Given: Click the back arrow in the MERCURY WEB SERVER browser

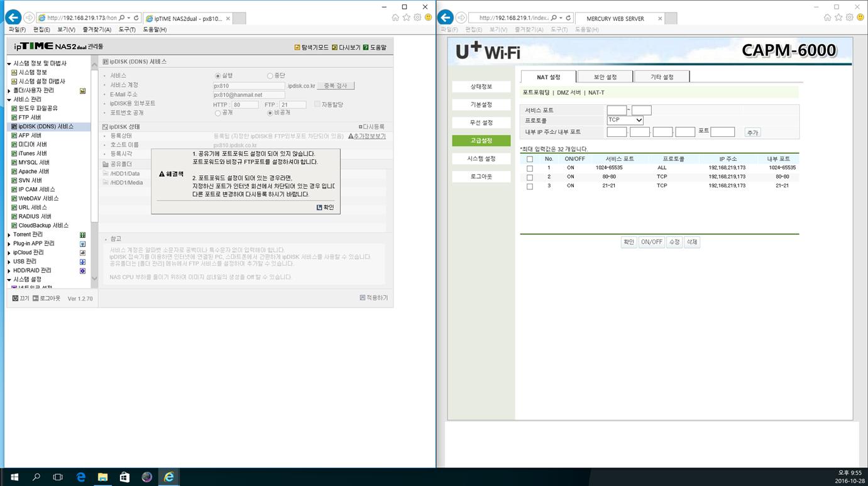Looking at the screenshot, I should [446, 18].
